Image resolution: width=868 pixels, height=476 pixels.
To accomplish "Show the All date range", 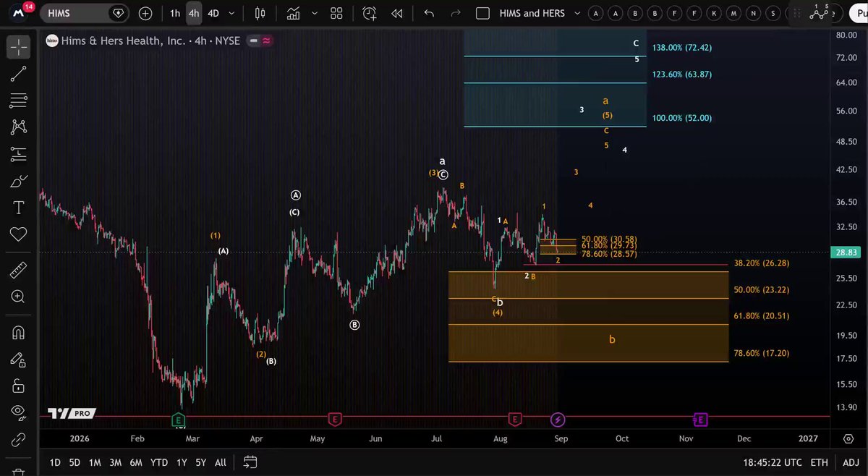I will tap(221, 462).
